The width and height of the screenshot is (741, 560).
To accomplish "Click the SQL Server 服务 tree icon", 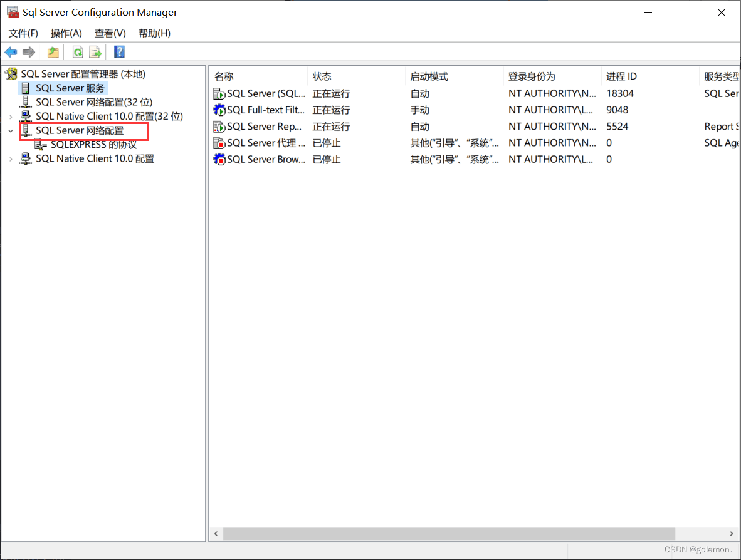I will 26,88.
